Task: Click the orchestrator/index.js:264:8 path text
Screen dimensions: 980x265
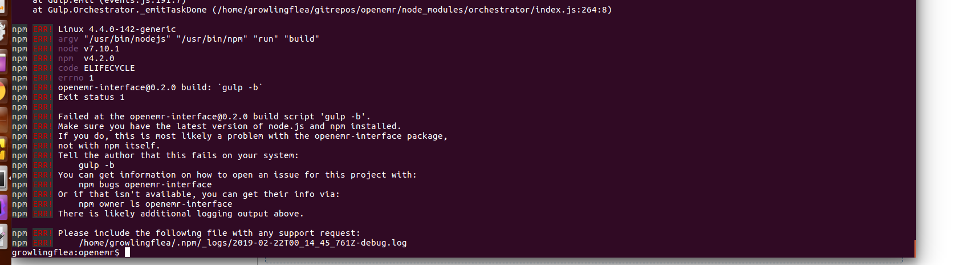Action: click(540, 10)
